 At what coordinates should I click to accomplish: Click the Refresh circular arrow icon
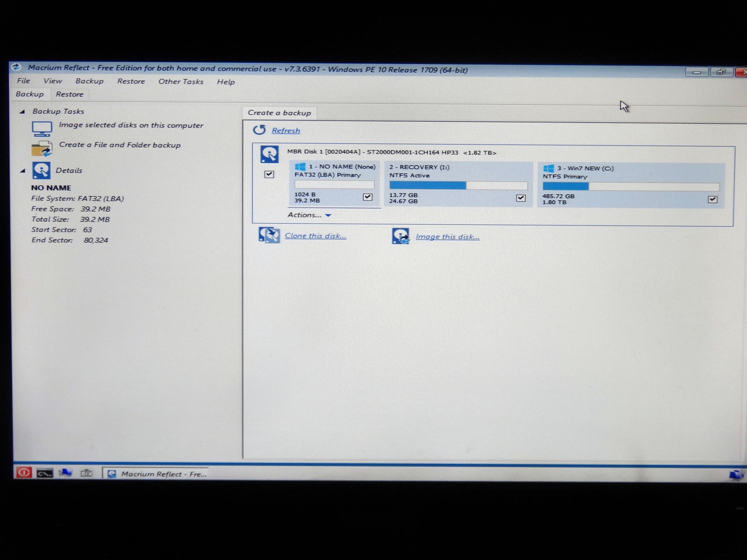pyautogui.click(x=259, y=130)
